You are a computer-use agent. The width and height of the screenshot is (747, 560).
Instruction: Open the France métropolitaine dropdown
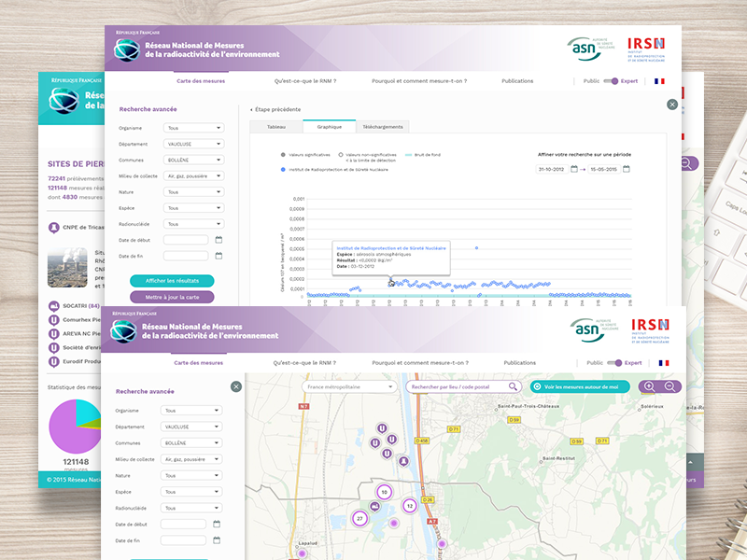349,386
